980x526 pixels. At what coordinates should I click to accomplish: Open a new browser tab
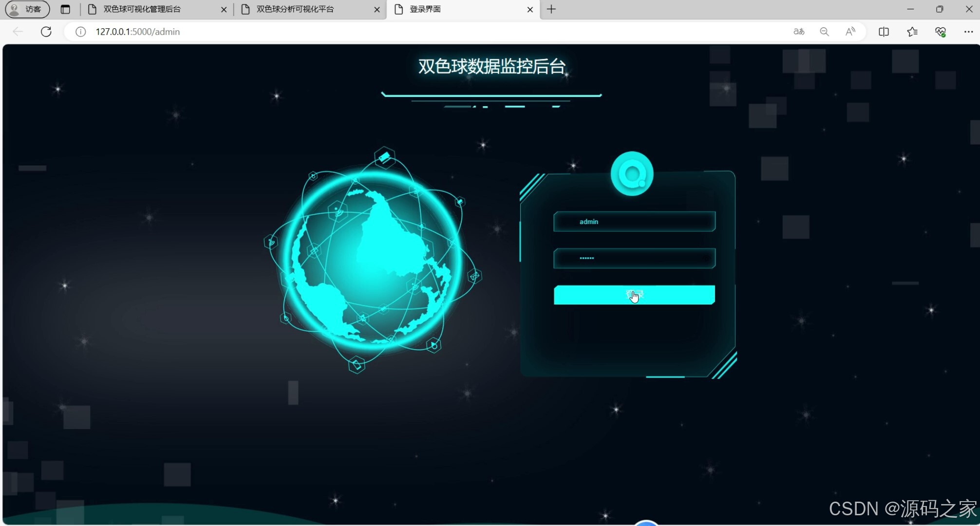coord(551,9)
